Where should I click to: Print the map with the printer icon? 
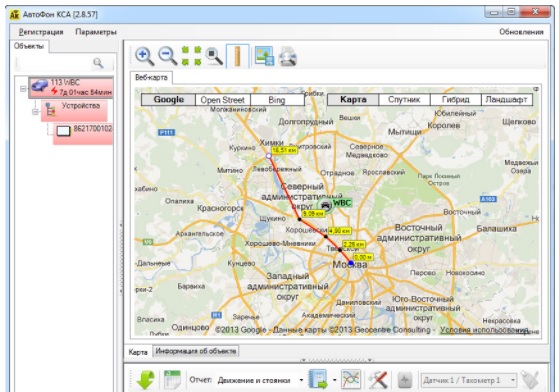point(287,56)
